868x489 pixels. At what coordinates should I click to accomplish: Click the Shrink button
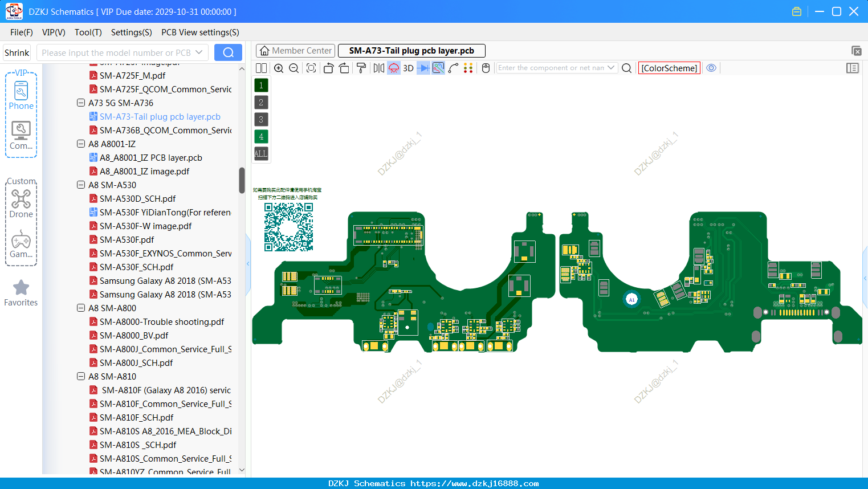[17, 52]
